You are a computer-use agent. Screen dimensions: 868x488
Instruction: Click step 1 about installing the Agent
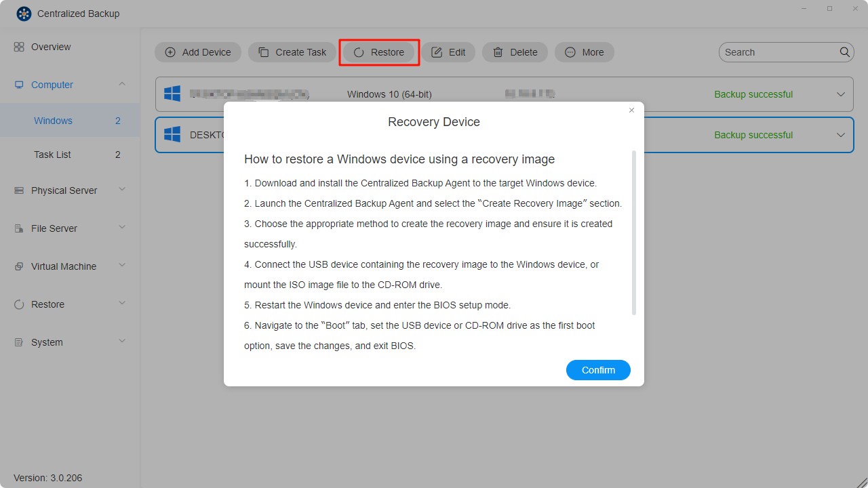(420, 183)
